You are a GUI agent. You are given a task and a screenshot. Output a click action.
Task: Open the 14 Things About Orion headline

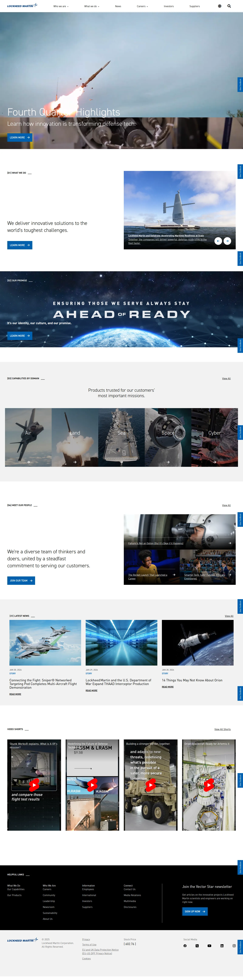point(192,680)
